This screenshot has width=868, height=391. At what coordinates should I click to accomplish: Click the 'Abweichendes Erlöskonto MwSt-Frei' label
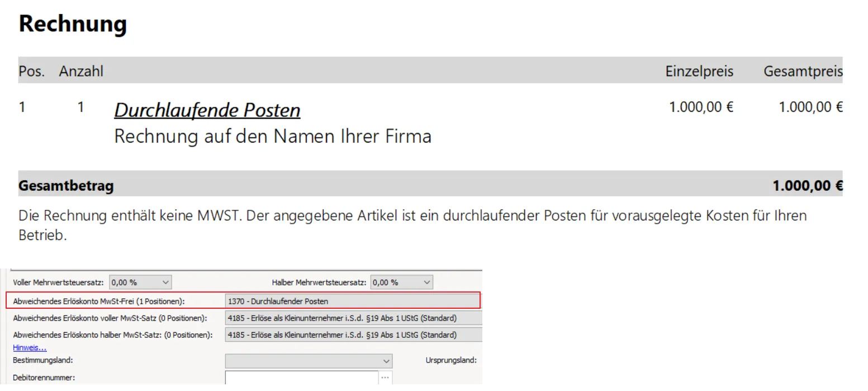[x=98, y=301]
